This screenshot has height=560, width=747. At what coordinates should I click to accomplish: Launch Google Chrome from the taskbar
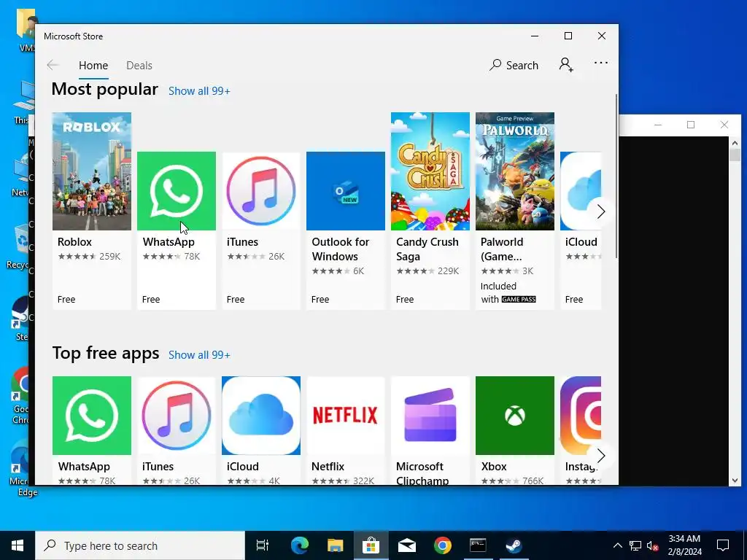point(443,545)
